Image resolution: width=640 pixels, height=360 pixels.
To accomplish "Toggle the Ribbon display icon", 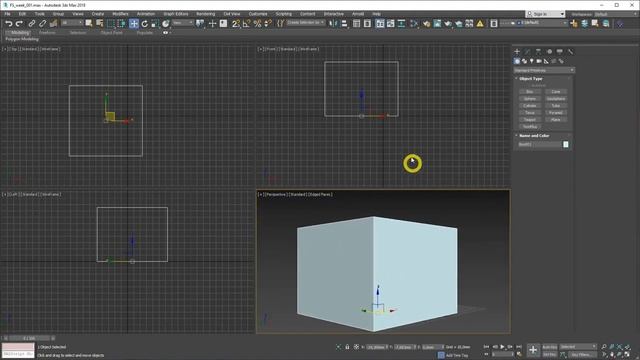I will [x=380, y=24].
